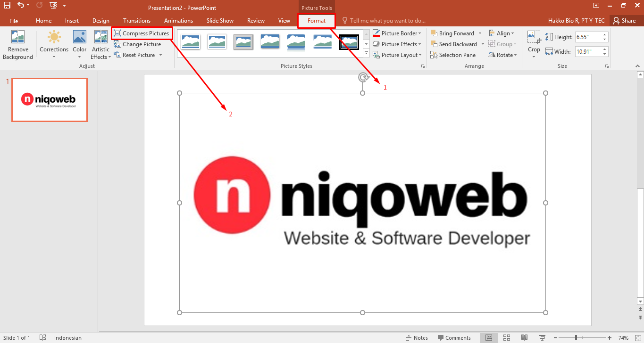Click the Height input field
Screen dimensions: 644x343
tap(588, 37)
